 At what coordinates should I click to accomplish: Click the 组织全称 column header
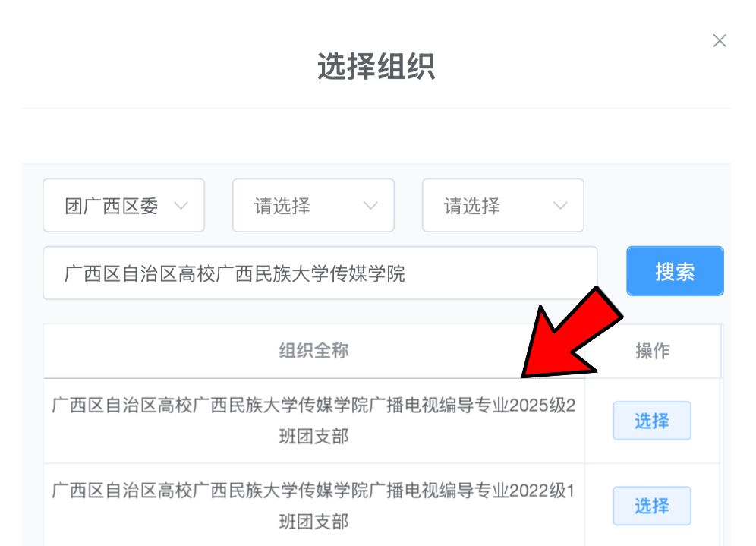coord(313,351)
